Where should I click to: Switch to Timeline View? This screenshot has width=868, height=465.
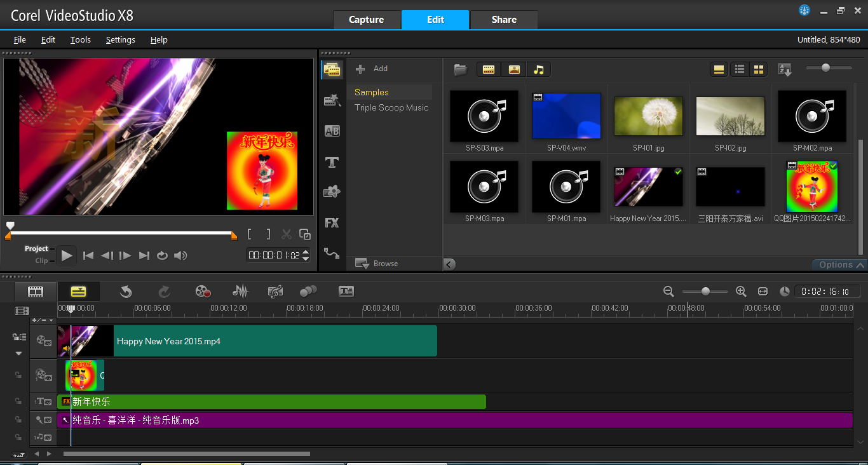[x=78, y=292]
